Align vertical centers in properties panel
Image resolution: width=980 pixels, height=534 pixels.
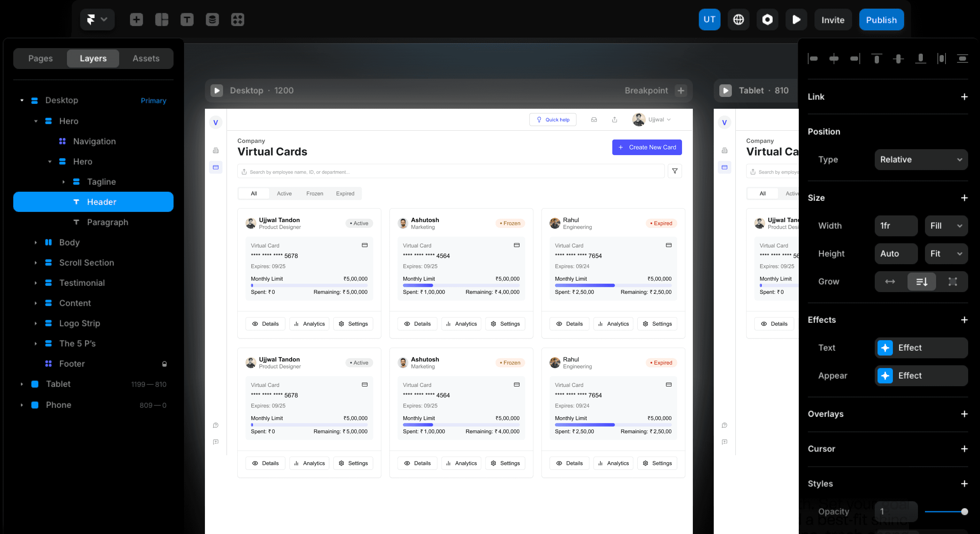click(x=898, y=59)
